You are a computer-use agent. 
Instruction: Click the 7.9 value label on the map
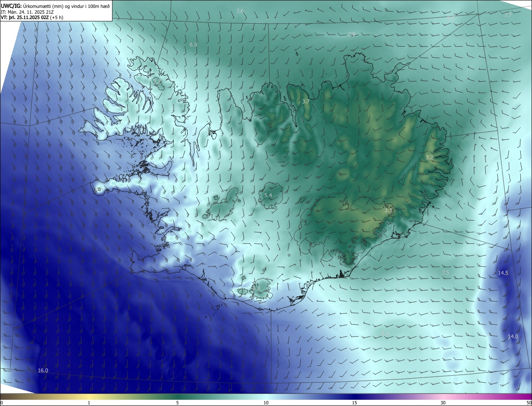[x=352, y=34]
